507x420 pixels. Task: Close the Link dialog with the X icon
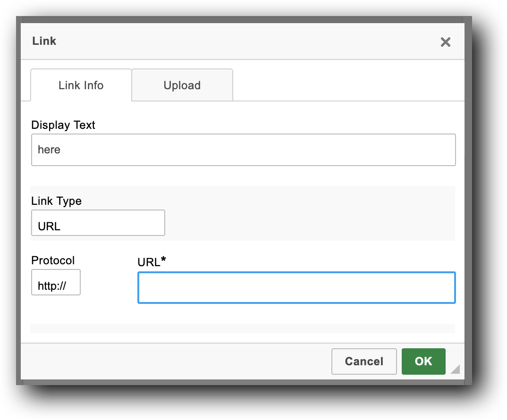click(x=445, y=42)
